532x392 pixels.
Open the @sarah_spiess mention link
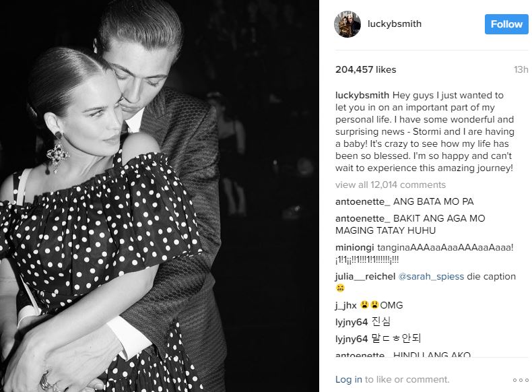(431, 277)
